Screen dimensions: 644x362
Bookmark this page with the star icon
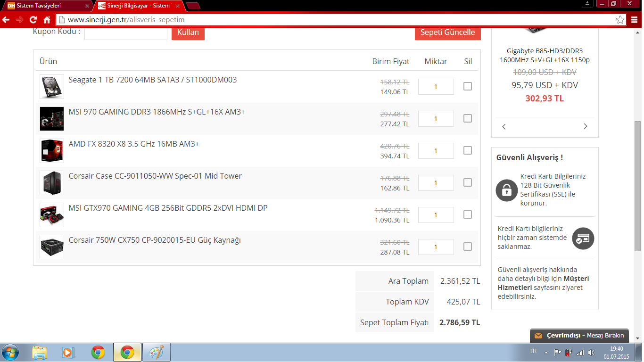click(x=620, y=20)
